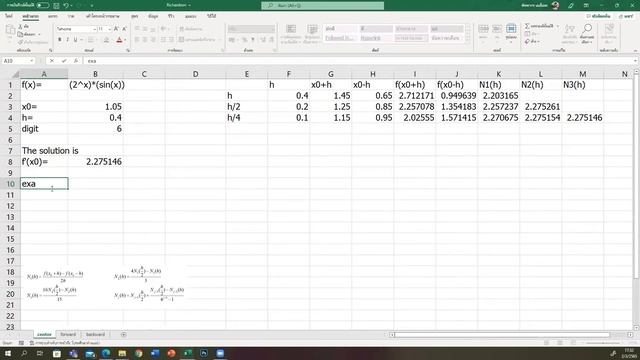Click cell M4 with value 2.275146
This screenshot has width=640, height=360.
pyautogui.click(x=582, y=118)
